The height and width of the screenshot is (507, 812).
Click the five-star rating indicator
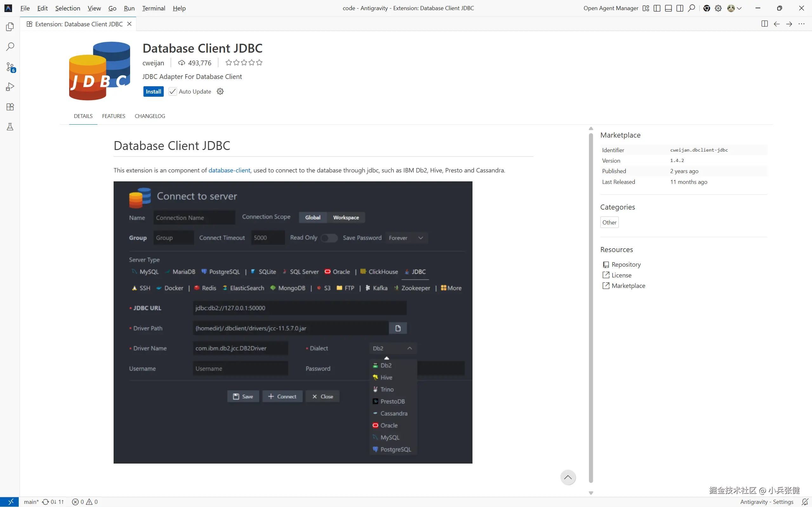(244, 63)
